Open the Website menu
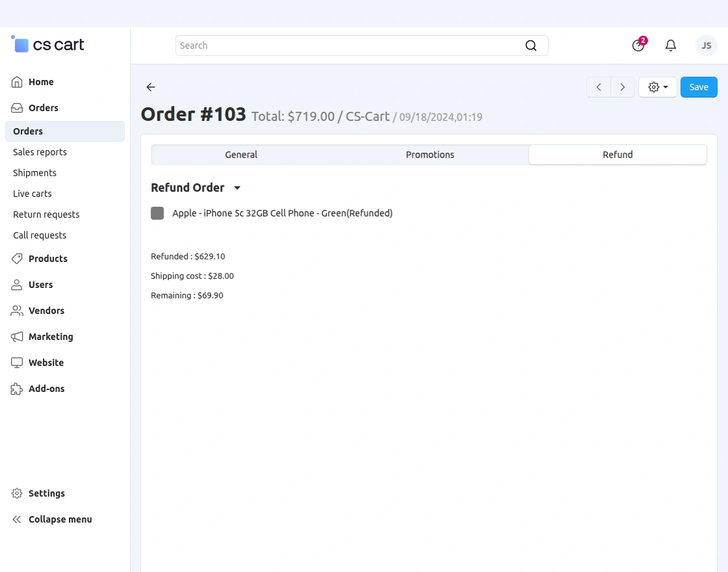 46,363
